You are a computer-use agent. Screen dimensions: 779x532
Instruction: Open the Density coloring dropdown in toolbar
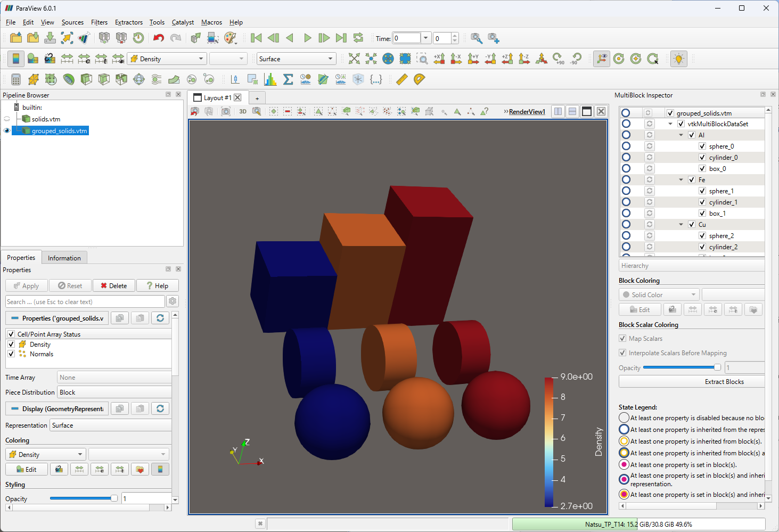[x=167, y=59]
